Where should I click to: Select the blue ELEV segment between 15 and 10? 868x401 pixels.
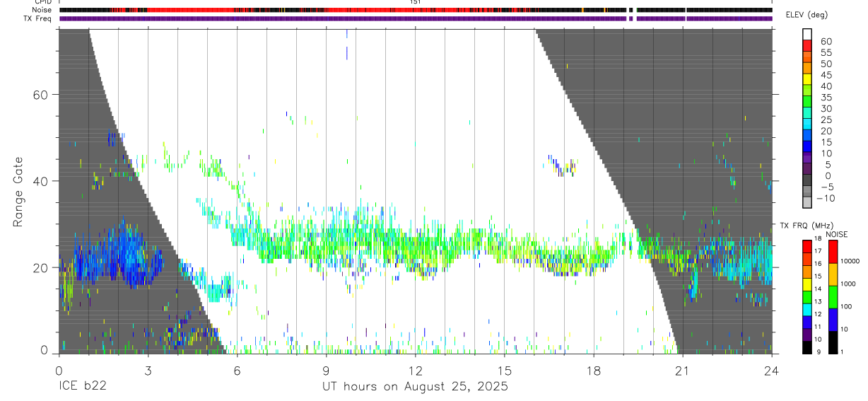(x=807, y=148)
